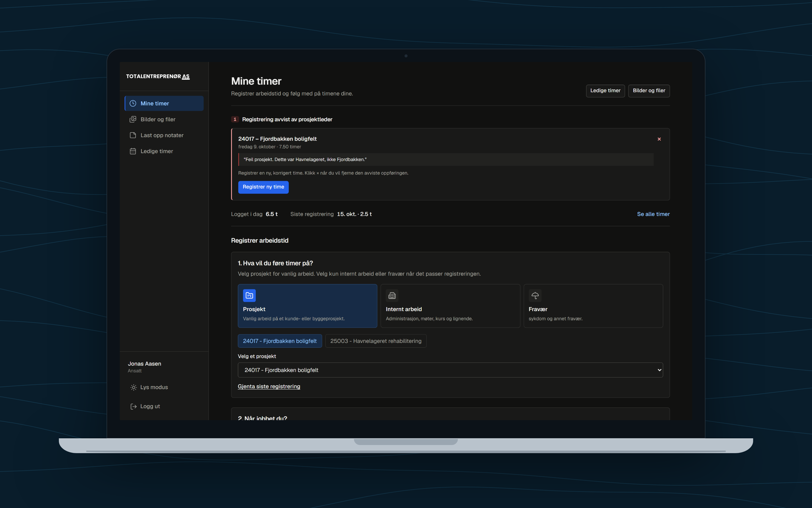Open Mine timer in sidebar
Screen dimensions: 812x508
pos(164,103)
